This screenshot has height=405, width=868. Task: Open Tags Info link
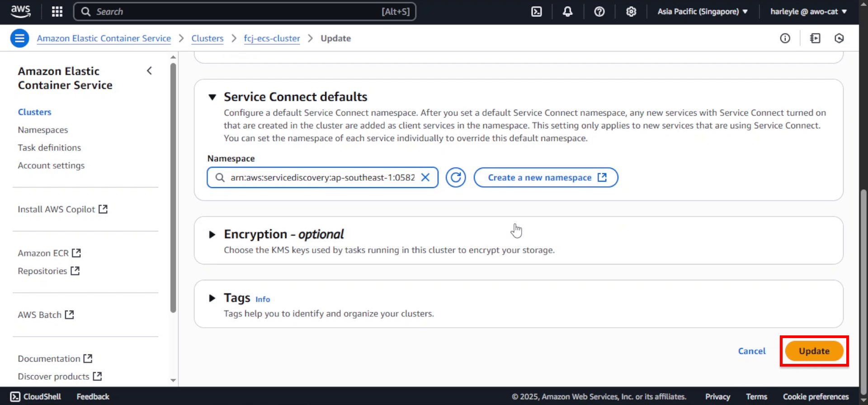pyautogui.click(x=263, y=299)
